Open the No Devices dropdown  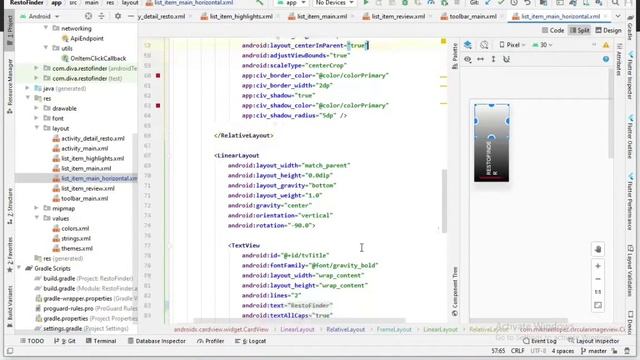point(334,3)
